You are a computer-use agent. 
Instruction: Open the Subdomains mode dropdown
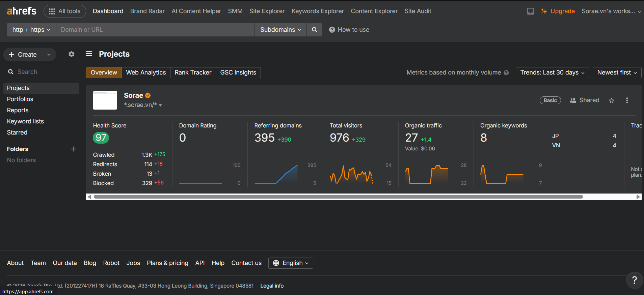(280, 30)
